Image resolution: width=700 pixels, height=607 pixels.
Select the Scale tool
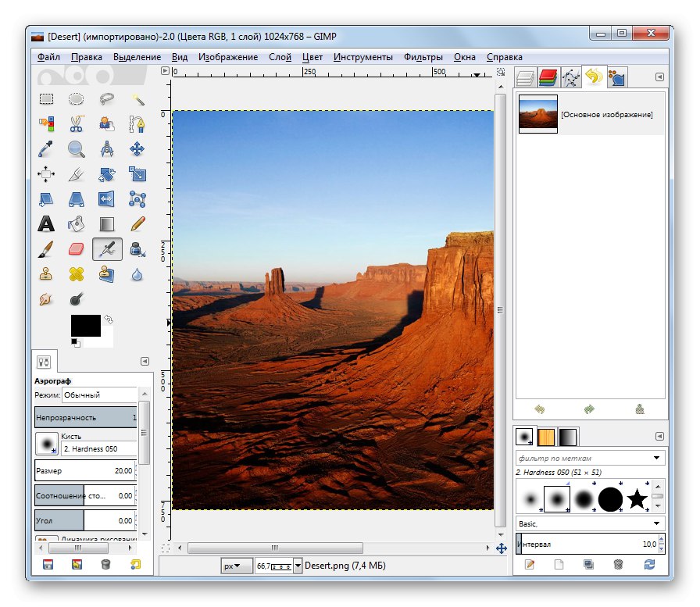click(137, 174)
